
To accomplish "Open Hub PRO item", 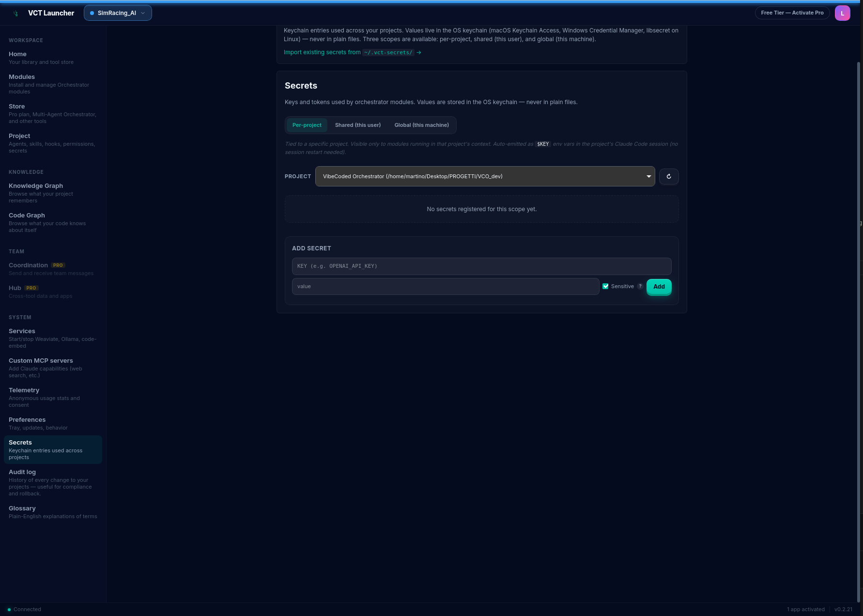I will click(53, 292).
